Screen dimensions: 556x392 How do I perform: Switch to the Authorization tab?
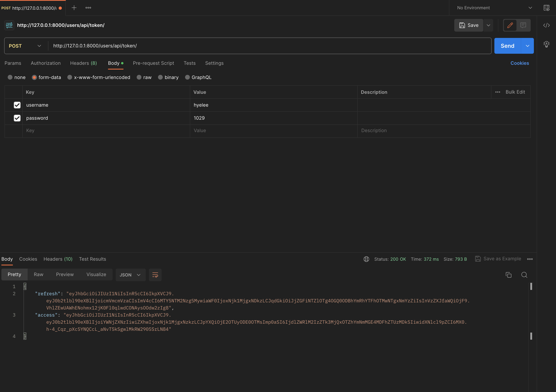coord(45,63)
